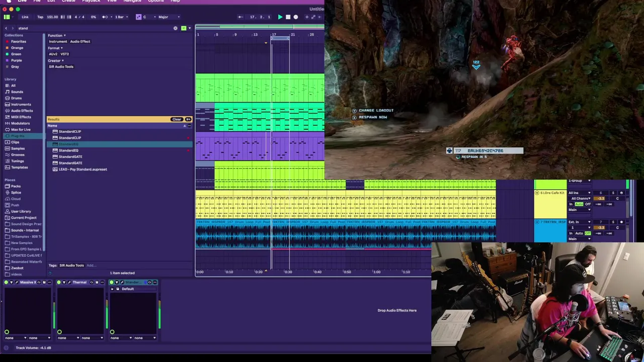Screen dimensions: 644x362
Task: Expand the Format filter group
Action: (55, 48)
